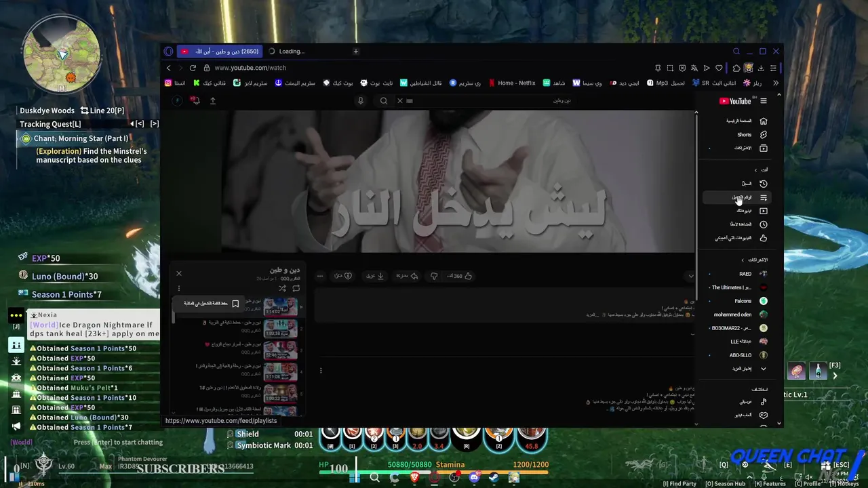
Task: Expand the video description chevron
Action: pos(691,276)
